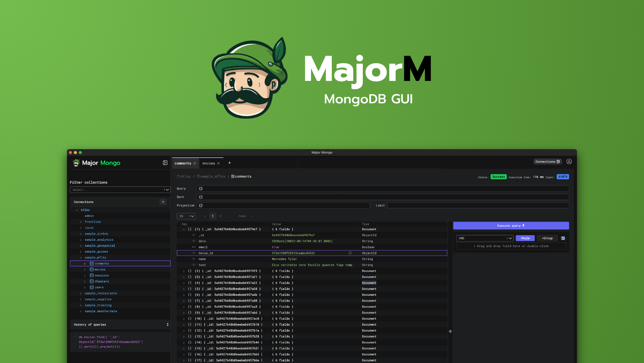Expand the sample_weatherdata database

[81, 311]
